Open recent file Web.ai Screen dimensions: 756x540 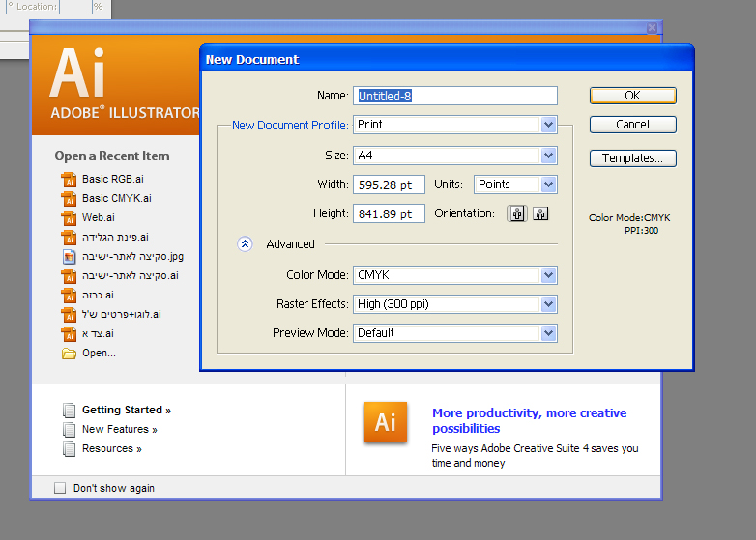point(99,217)
